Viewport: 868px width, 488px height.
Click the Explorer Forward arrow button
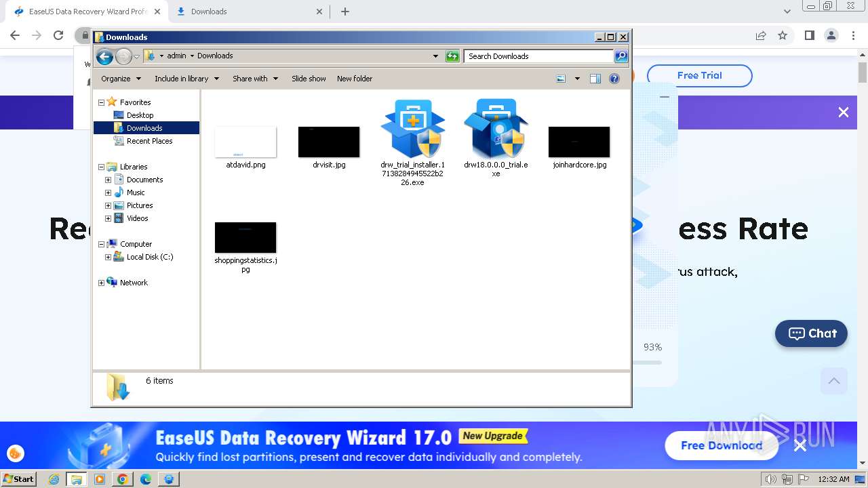click(123, 56)
